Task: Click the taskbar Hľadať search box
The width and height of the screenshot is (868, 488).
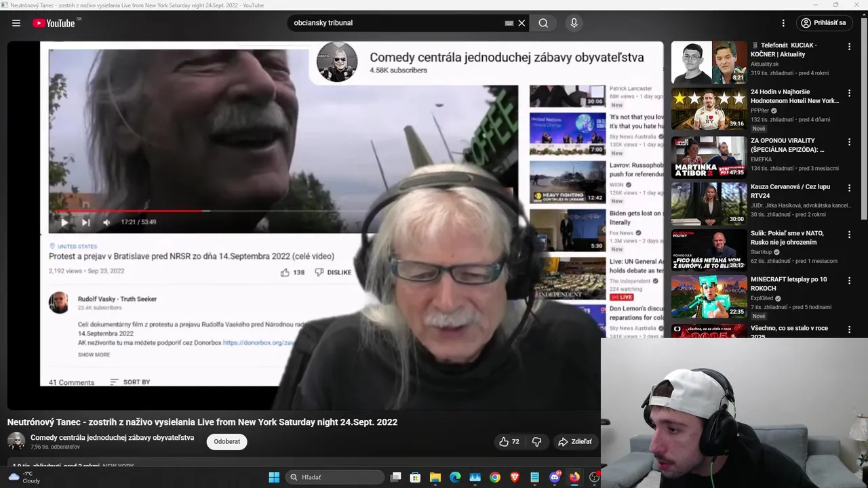Action: pyautogui.click(x=335, y=477)
